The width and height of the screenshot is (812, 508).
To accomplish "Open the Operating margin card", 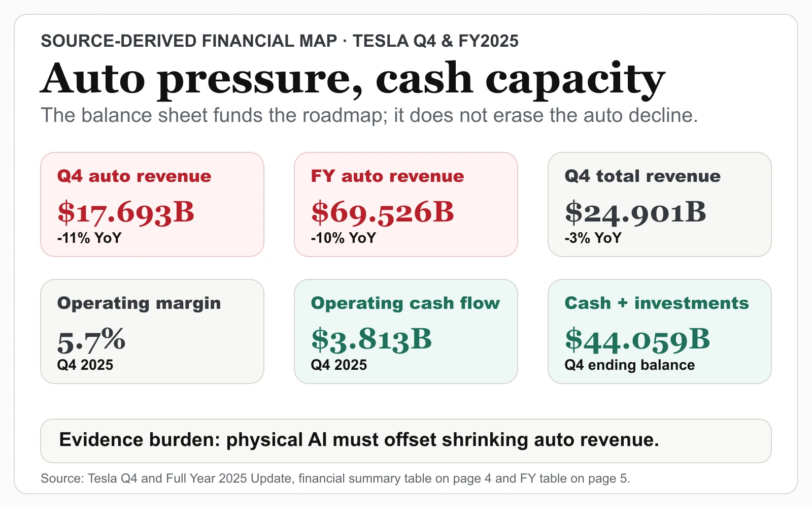I will [152, 331].
